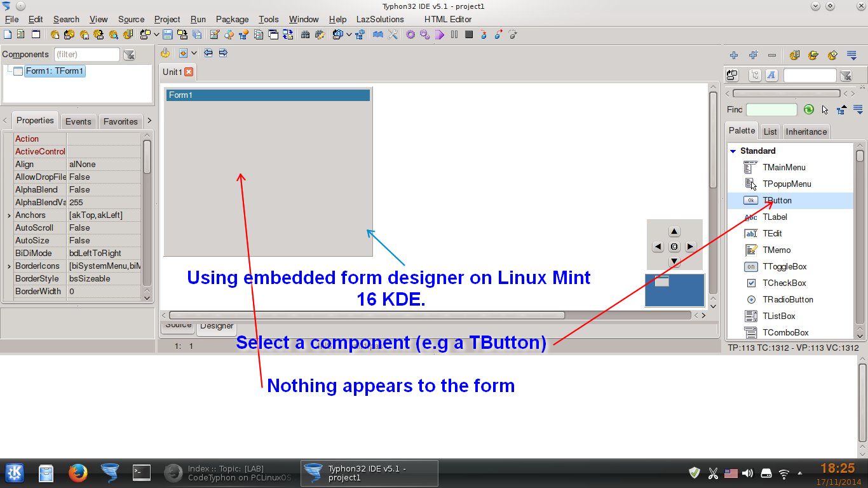Open the LazSolutions menu
The image size is (868, 488).
(380, 19)
